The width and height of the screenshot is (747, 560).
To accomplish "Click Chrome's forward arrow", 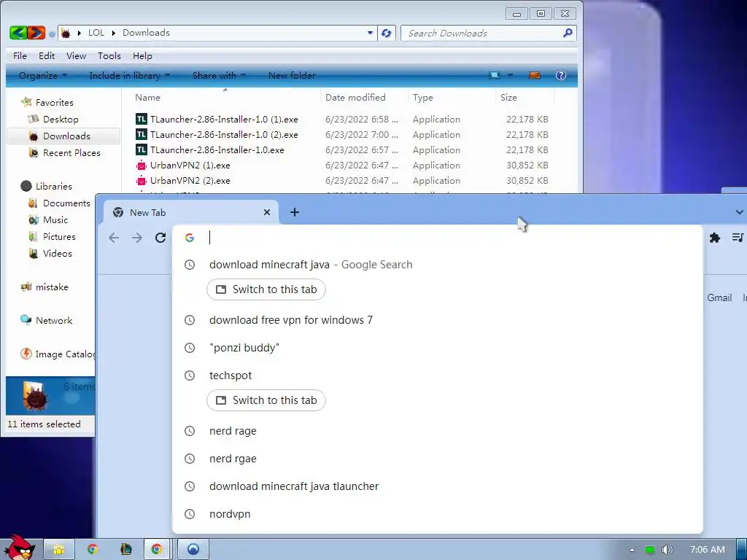I will tap(137, 238).
